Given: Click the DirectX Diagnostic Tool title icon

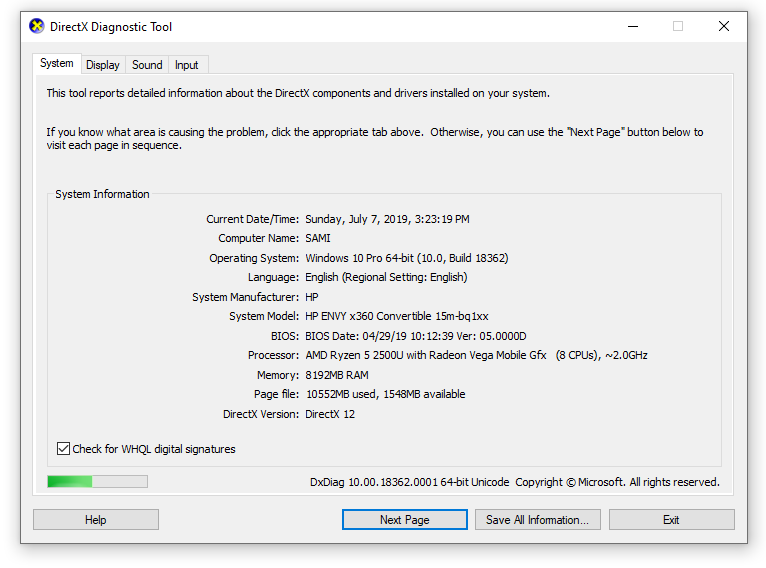Looking at the screenshot, I should (37, 26).
